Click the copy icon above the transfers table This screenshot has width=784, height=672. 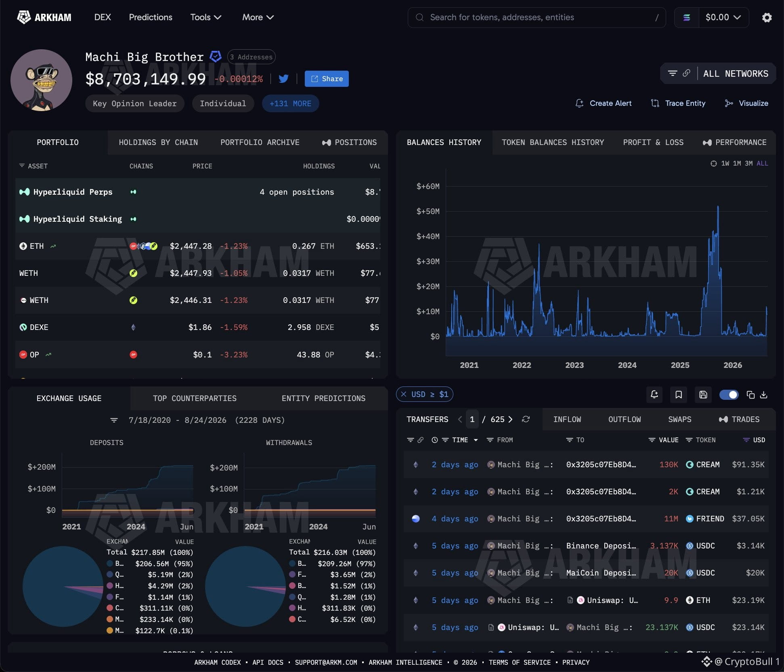(750, 395)
